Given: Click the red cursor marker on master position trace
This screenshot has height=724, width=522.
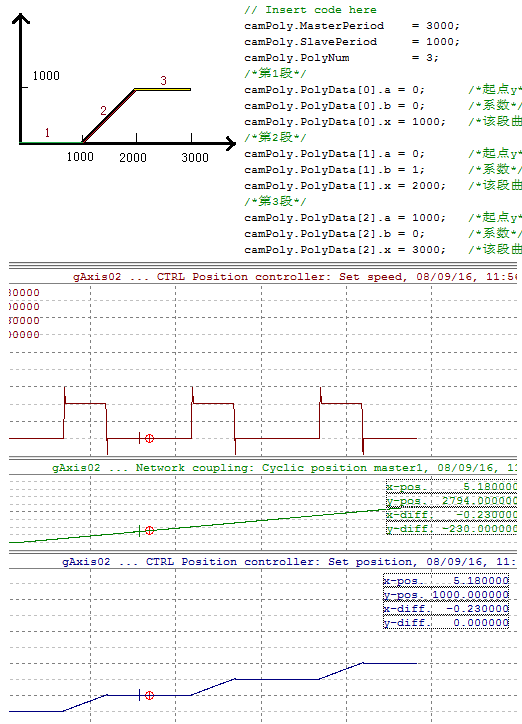Looking at the screenshot, I should pyautogui.click(x=149, y=531).
